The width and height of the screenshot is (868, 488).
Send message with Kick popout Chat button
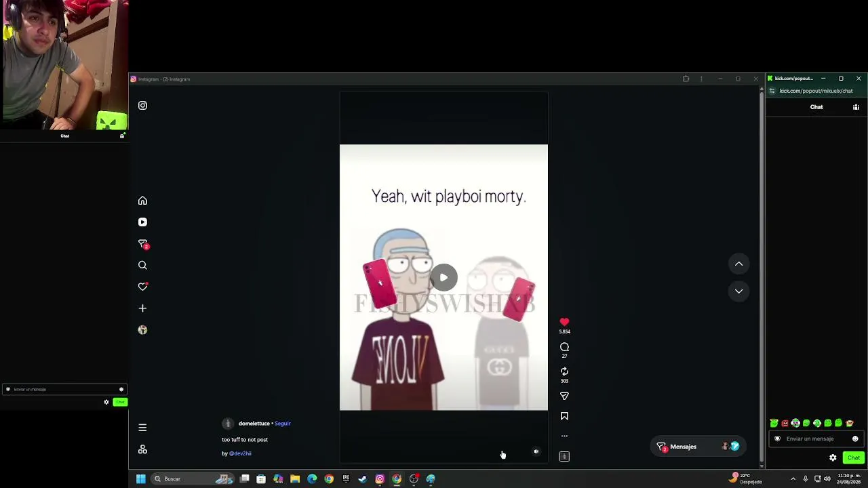click(853, 457)
